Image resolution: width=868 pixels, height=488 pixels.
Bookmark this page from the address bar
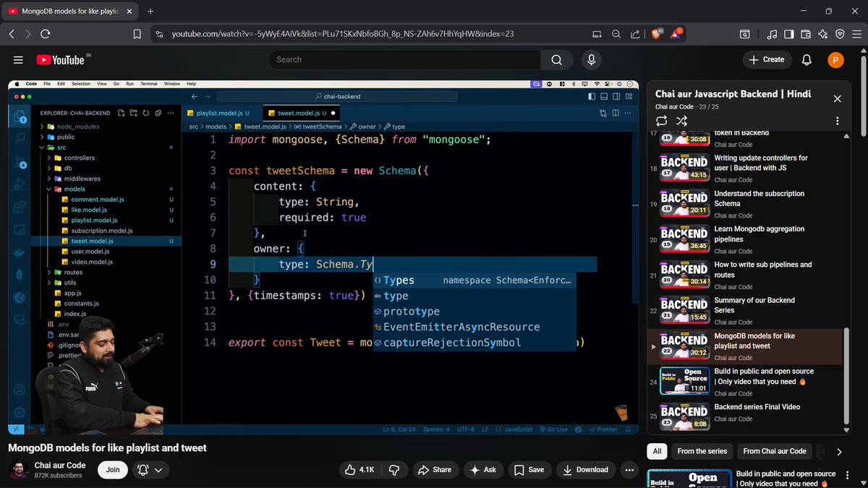pyautogui.click(x=137, y=34)
